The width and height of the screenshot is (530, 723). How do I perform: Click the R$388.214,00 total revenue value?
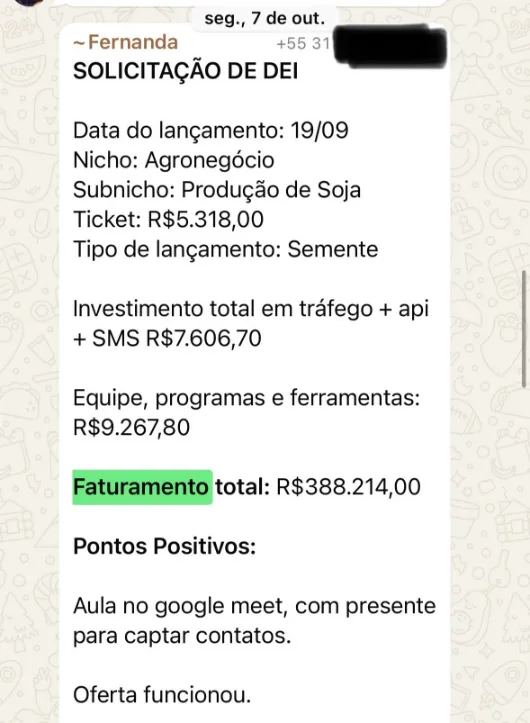click(x=348, y=487)
